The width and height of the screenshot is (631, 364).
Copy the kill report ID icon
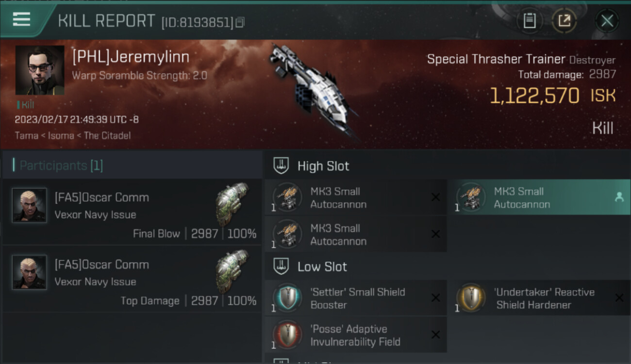click(x=240, y=22)
